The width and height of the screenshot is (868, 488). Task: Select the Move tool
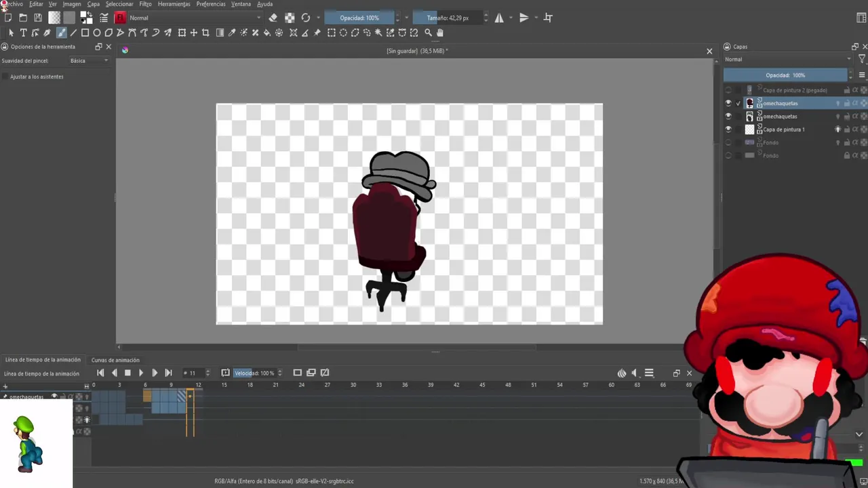click(193, 33)
